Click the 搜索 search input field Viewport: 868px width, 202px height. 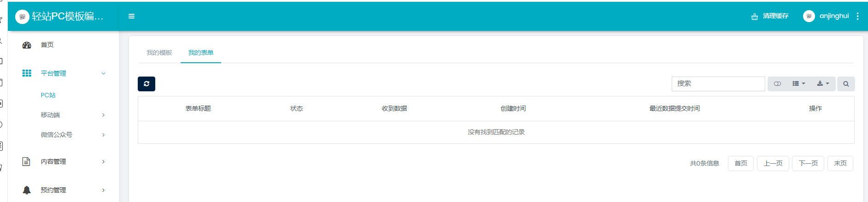(x=718, y=84)
